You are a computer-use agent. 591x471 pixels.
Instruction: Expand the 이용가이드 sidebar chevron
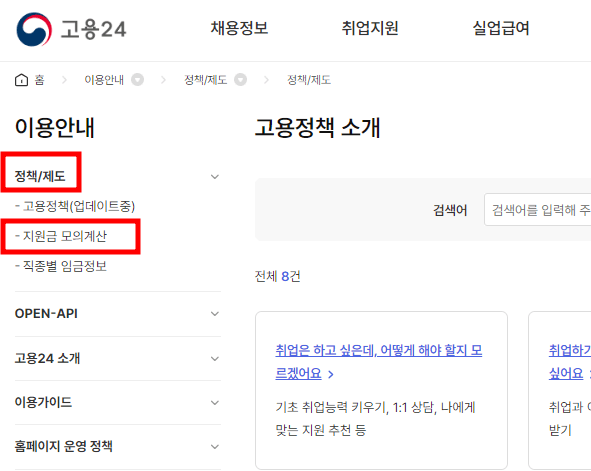pyautogui.click(x=215, y=402)
